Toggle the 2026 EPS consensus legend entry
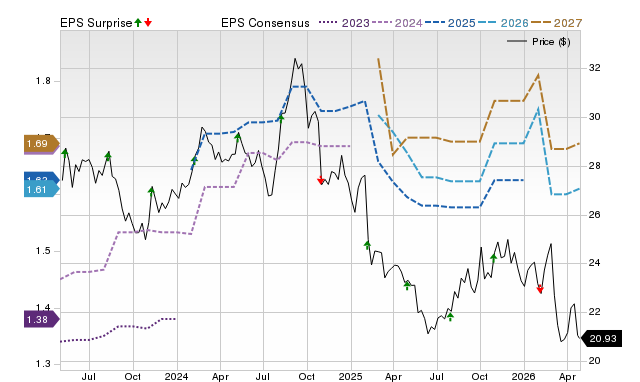 point(503,23)
